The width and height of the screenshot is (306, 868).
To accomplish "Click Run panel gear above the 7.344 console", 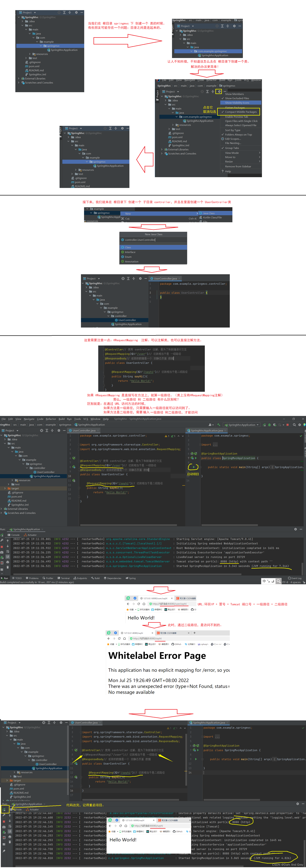I will 296,529.
